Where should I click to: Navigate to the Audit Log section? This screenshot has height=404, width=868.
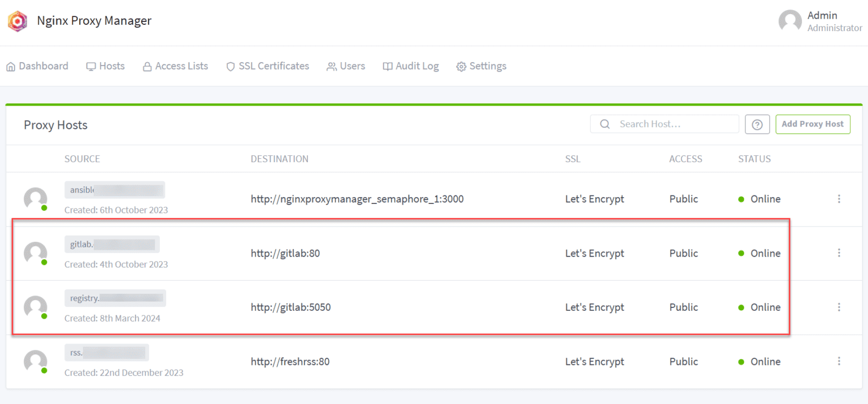(x=411, y=66)
